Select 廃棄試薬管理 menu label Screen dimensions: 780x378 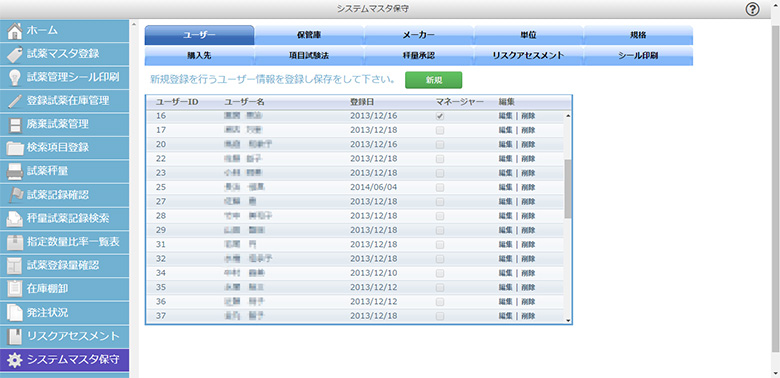click(58, 124)
